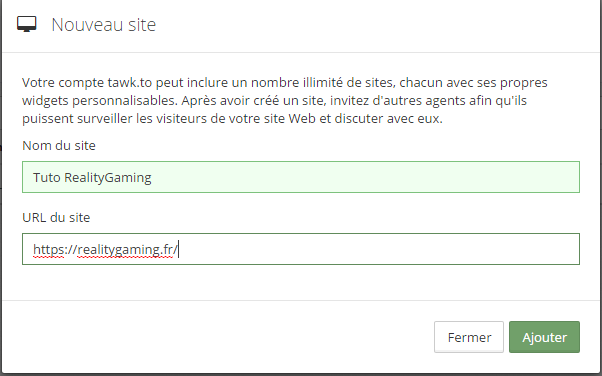Screen dimensions: 602x376
Task: Click the word Web in the description
Action: coord(302,118)
